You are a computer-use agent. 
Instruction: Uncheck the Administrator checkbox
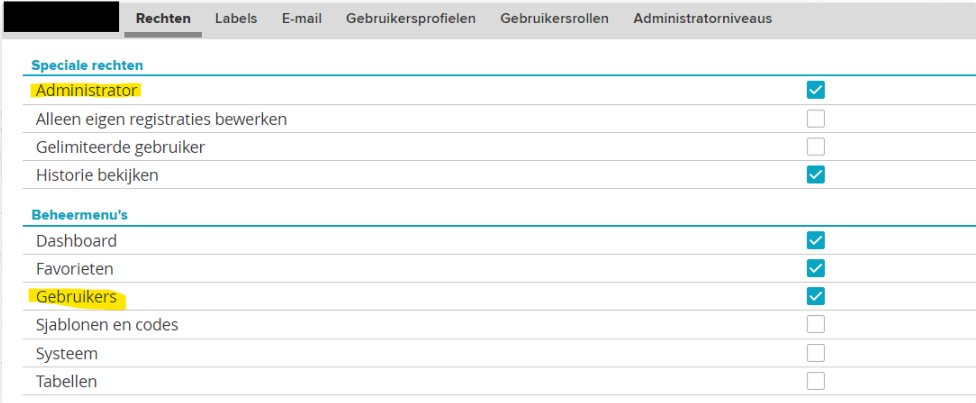(816, 91)
